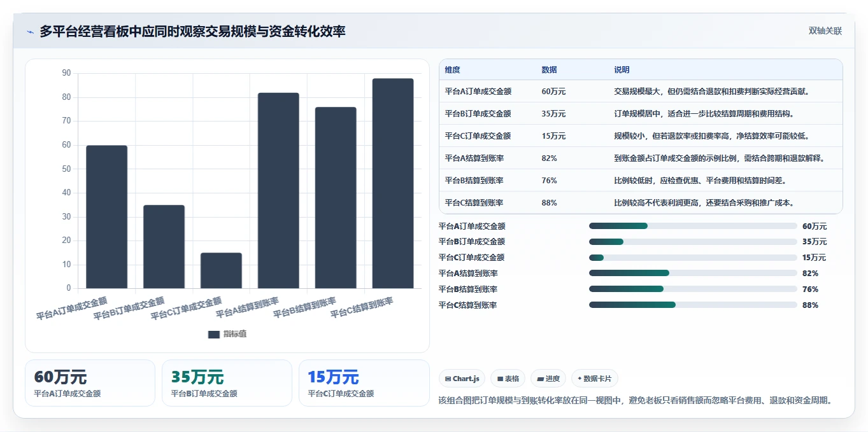868x432 pixels.
Task: Click the 平台A结算到账率 label in the progress list
Action: pos(468,274)
